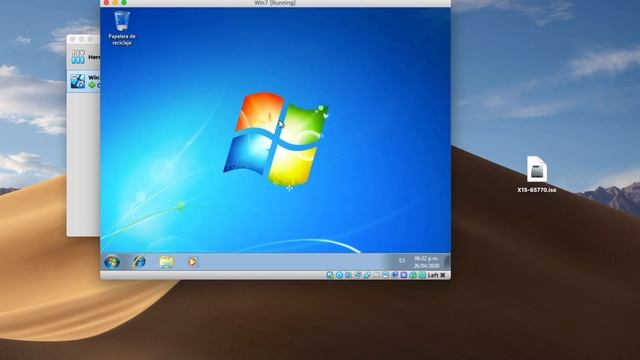Select the Win7 machine in VirtualBox Manager list

84,81
